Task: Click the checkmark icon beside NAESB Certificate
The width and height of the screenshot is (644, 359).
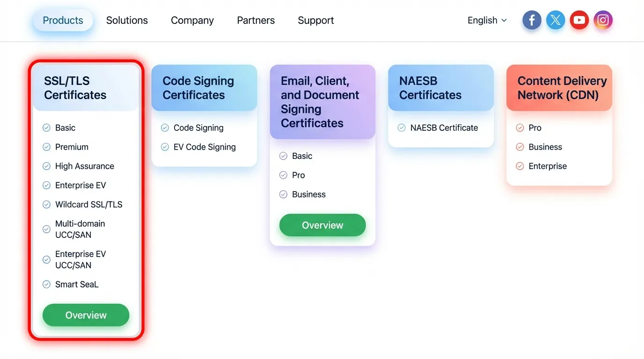Action: click(x=402, y=127)
